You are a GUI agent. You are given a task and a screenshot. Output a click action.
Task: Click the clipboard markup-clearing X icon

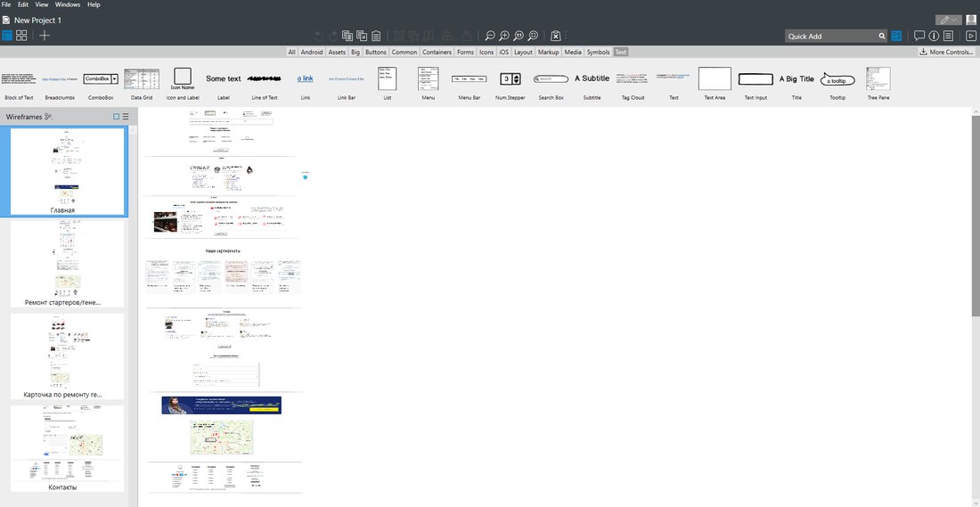[556, 37]
